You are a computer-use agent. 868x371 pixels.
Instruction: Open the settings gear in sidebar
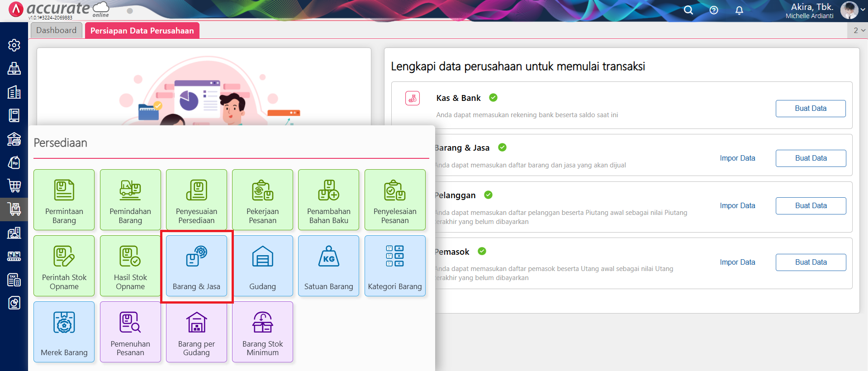point(14,45)
